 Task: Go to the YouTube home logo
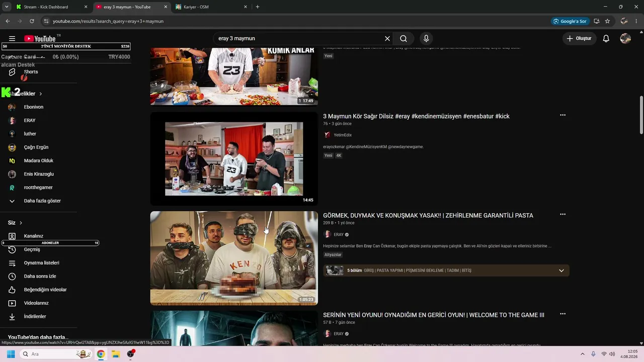[x=40, y=39]
